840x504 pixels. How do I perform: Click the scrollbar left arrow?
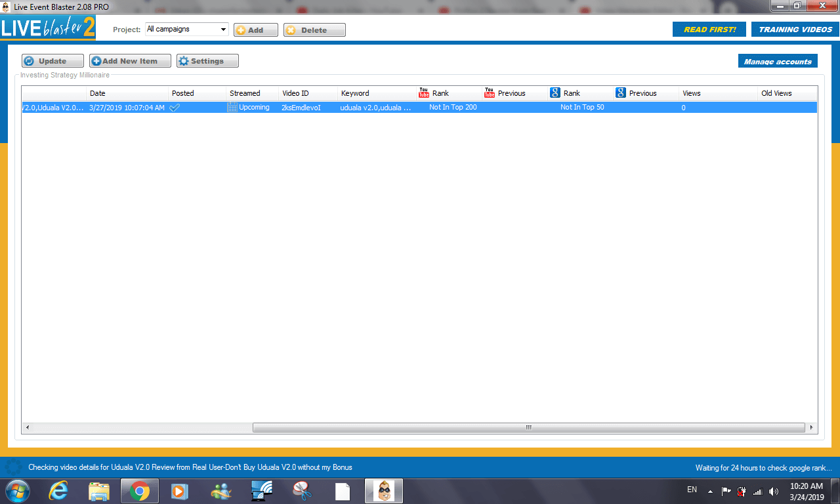[x=27, y=427]
